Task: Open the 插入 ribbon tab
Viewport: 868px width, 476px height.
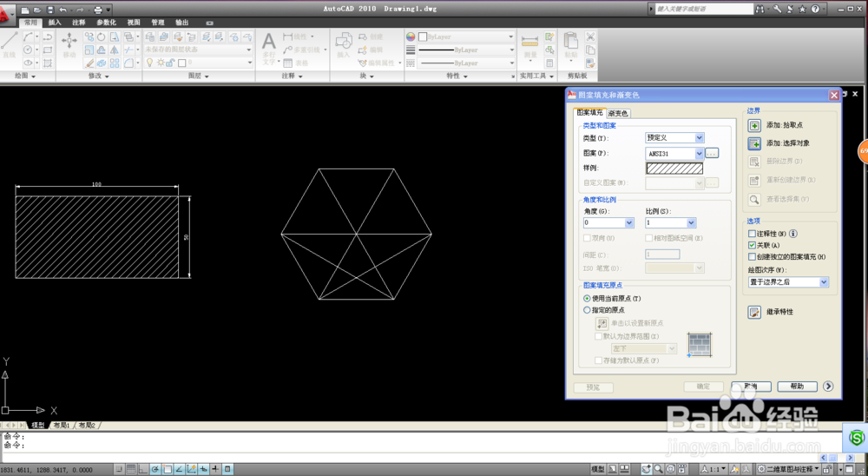Action: click(x=54, y=23)
